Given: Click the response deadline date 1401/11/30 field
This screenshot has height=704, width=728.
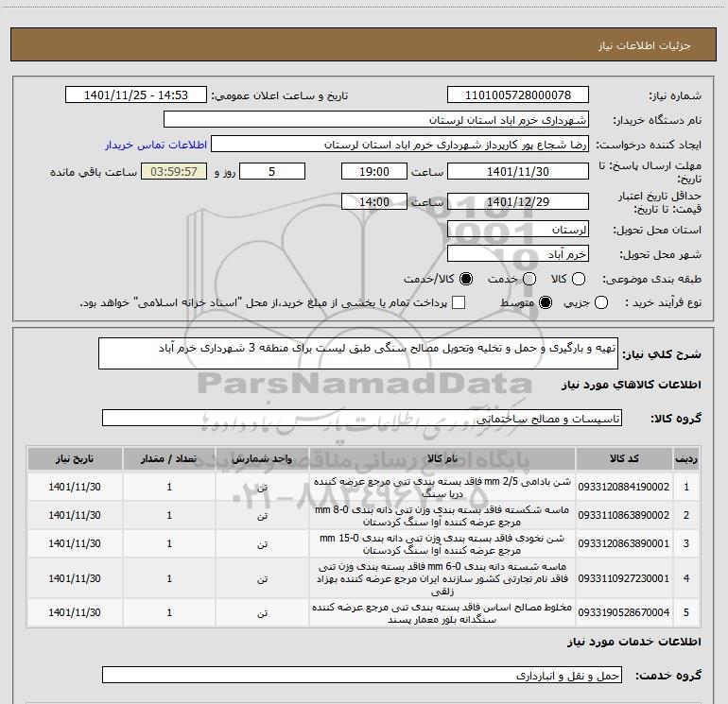Looking at the screenshot, I should tap(518, 172).
